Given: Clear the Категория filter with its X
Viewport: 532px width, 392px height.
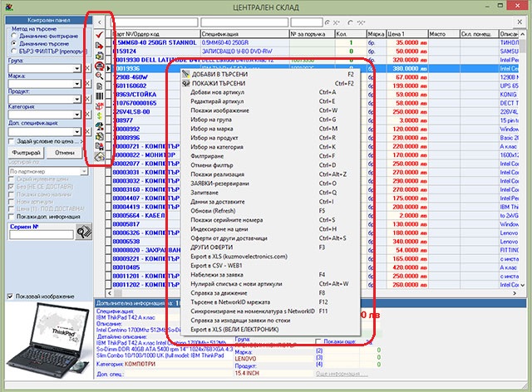Looking at the screenshot, I should point(87,115).
